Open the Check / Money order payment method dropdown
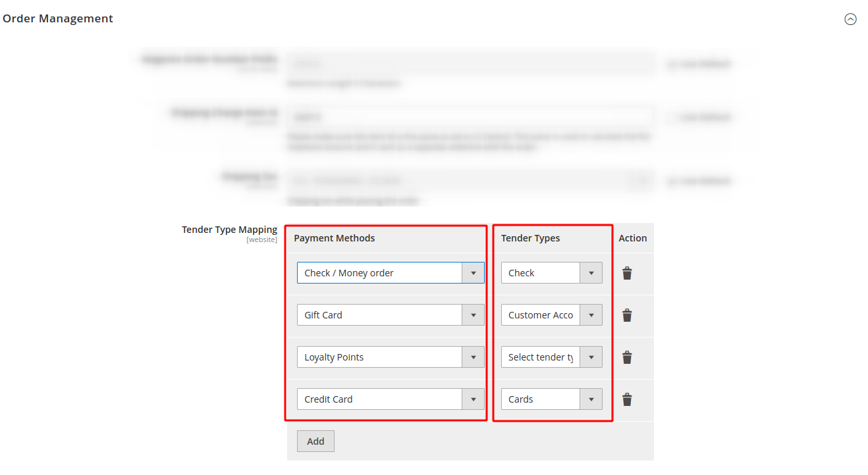 (391, 273)
